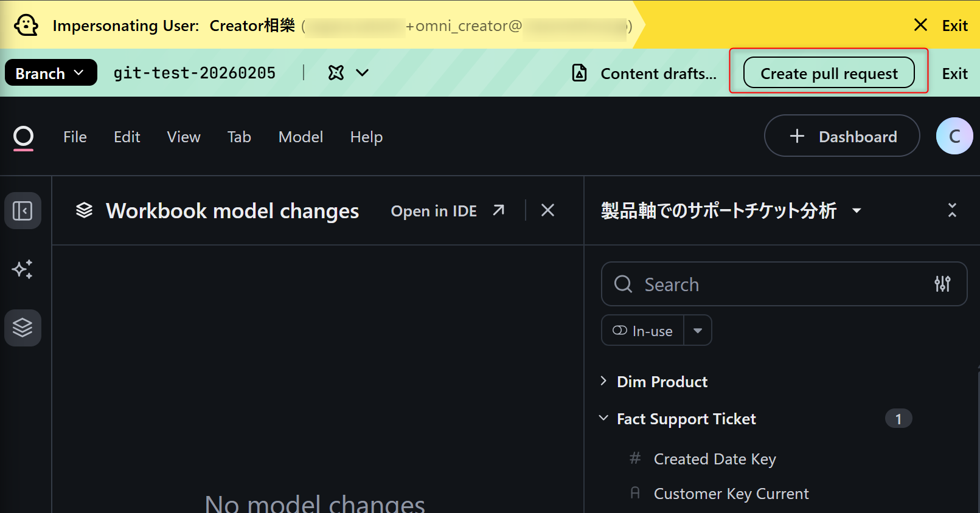This screenshot has width=980, height=513.
Task: Click the user avatar C icon
Action: pos(954,136)
